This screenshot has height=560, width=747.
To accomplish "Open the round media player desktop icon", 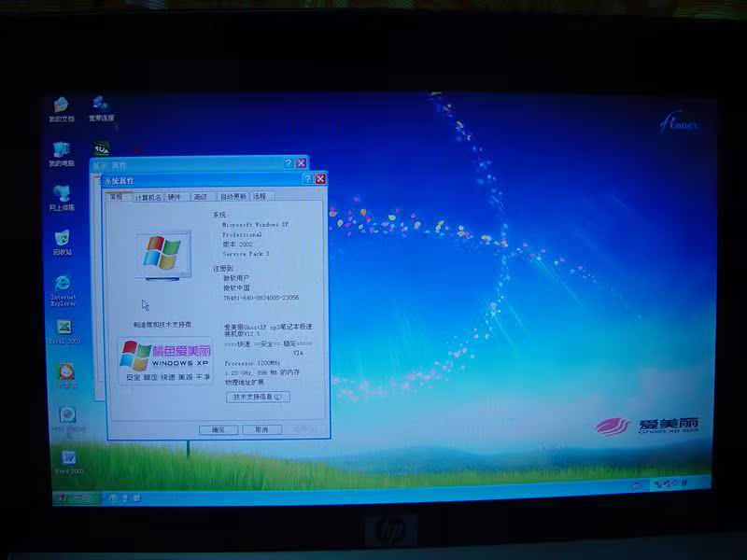I will tap(68, 421).
